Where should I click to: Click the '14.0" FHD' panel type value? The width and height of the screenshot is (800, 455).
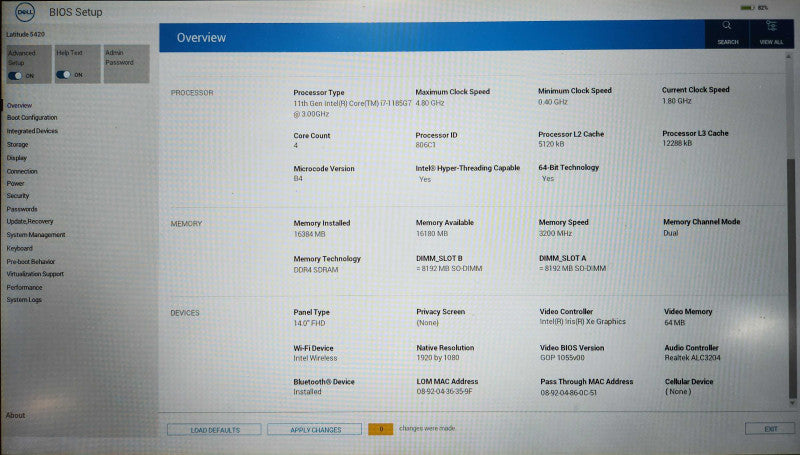[309, 323]
